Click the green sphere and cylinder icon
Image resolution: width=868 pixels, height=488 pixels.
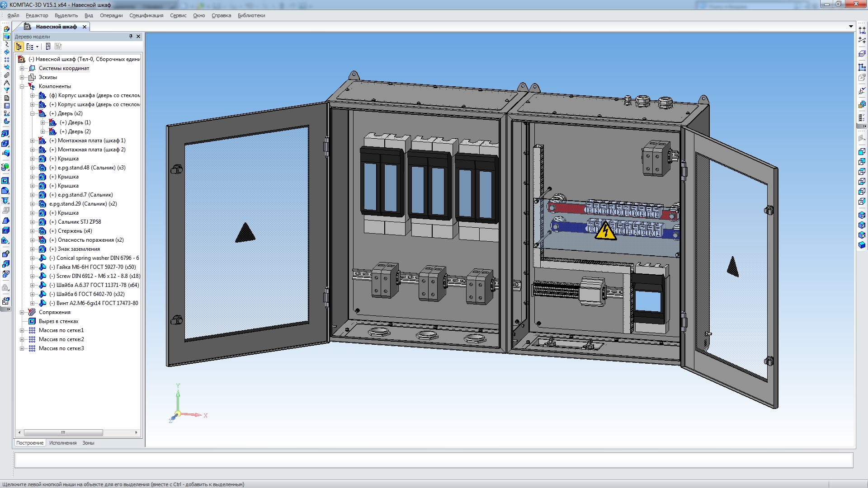(x=5, y=167)
